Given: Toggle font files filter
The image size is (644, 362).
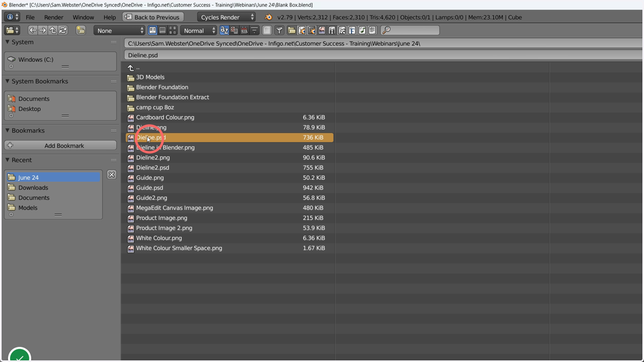Looking at the screenshot, I should tap(352, 31).
